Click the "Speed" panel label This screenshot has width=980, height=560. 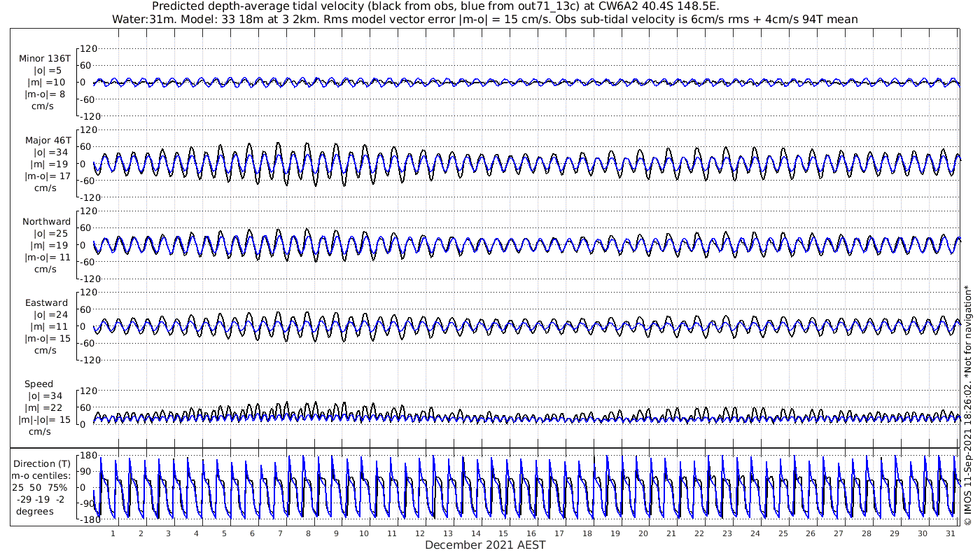click(x=38, y=384)
